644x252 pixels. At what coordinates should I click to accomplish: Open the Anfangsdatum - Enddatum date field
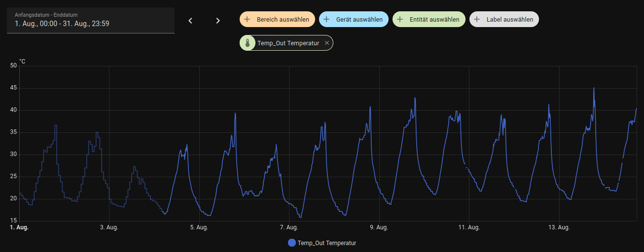pyautogui.click(x=91, y=20)
